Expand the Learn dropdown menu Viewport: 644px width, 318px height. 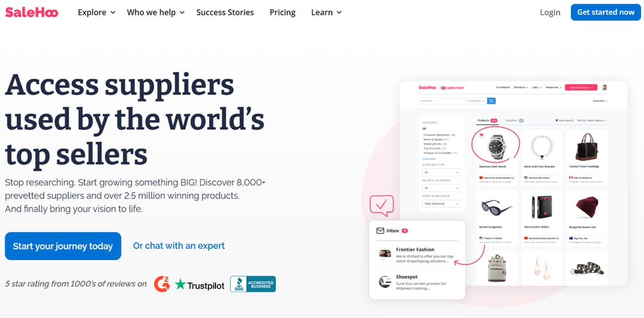[x=327, y=12]
